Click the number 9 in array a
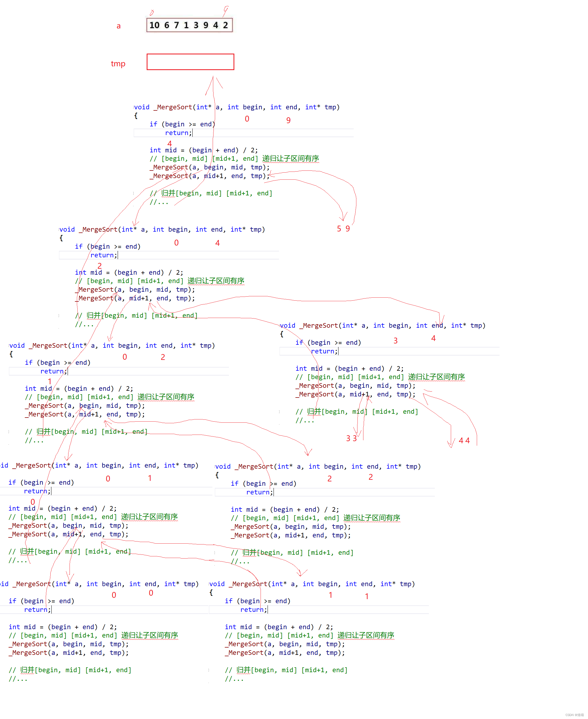Screen dimensions: 588x719 click(206, 25)
